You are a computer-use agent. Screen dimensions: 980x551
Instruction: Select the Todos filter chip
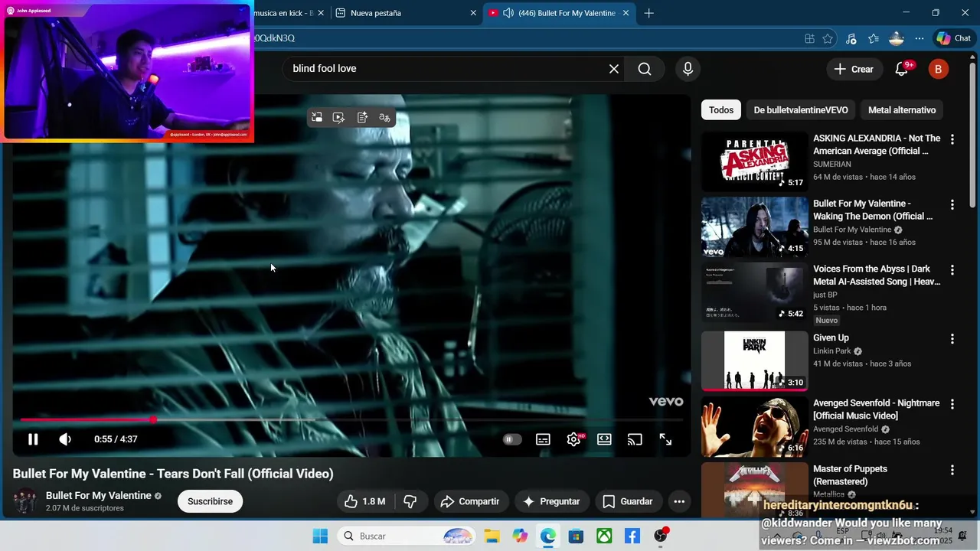pyautogui.click(x=721, y=110)
